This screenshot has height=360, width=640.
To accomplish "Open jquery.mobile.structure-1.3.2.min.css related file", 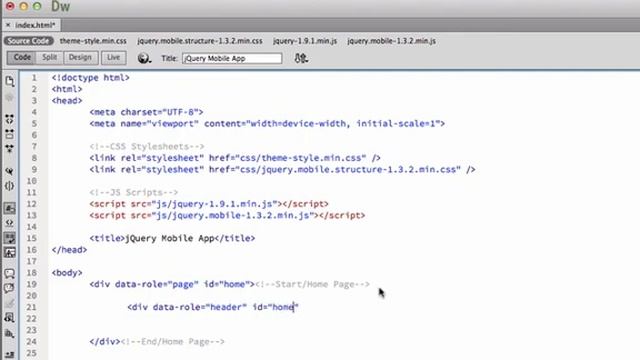I will (200, 41).
